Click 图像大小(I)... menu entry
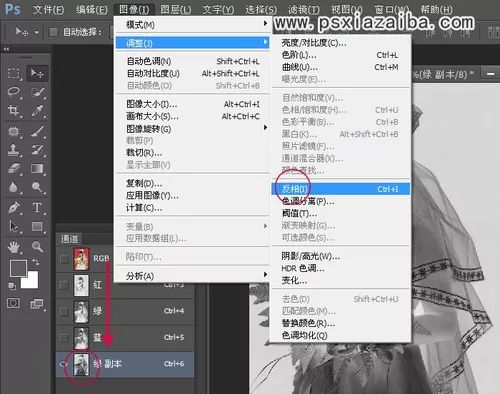This screenshot has width=500, height=394. click(x=192, y=104)
